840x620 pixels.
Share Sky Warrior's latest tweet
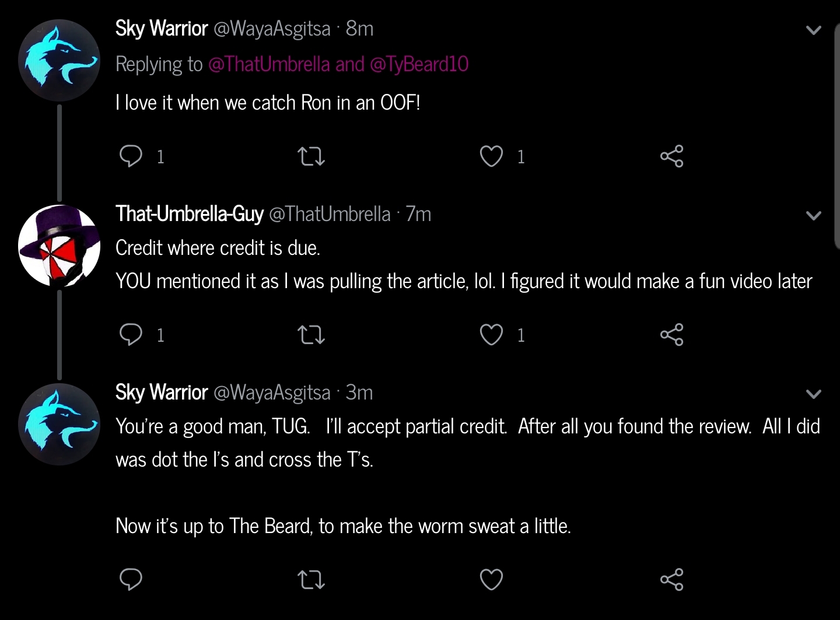pyautogui.click(x=671, y=579)
